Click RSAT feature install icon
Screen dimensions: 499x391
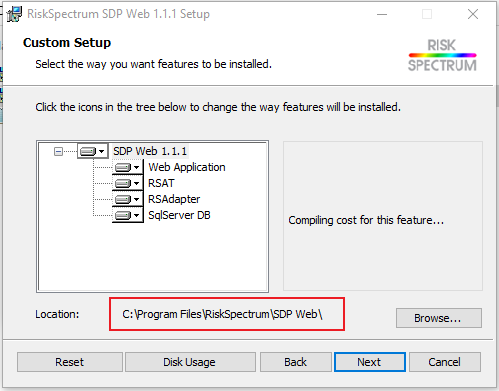tap(123, 183)
